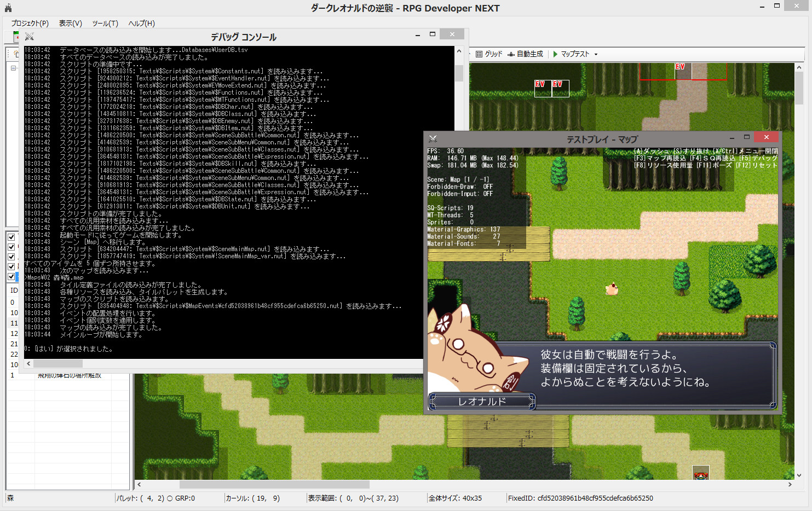
Task: Click the broom clear icon in デバッグ コンソール
Action: [x=29, y=36]
